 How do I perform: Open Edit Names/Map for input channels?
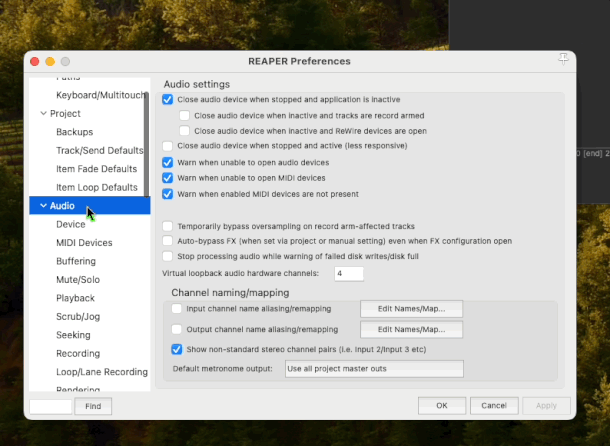pos(412,309)
